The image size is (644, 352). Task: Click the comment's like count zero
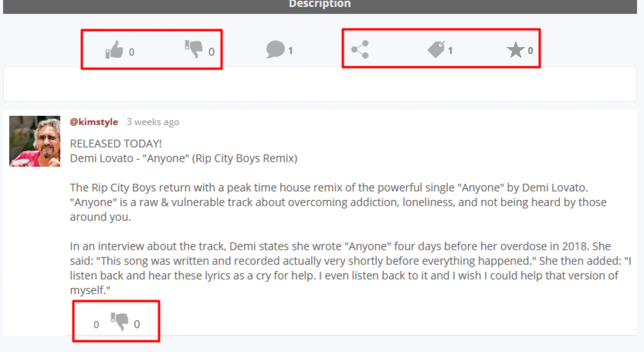pyautogui.click(x=96, y=325)
